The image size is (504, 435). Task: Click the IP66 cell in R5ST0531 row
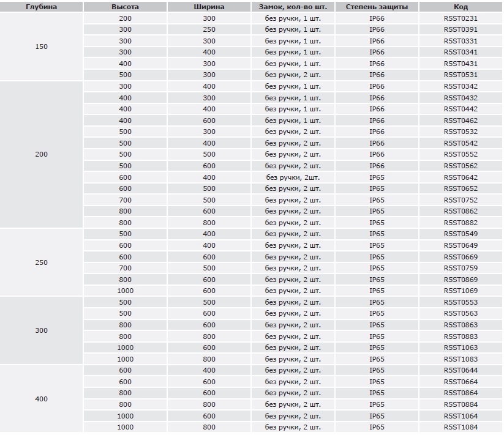(x=377, y=75)
